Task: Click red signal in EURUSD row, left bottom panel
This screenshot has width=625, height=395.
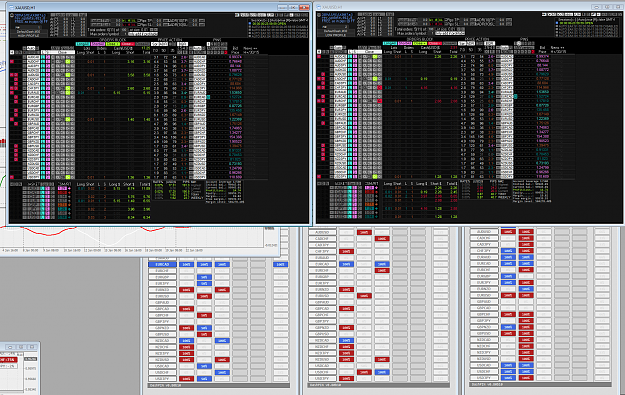Action: 204,296
